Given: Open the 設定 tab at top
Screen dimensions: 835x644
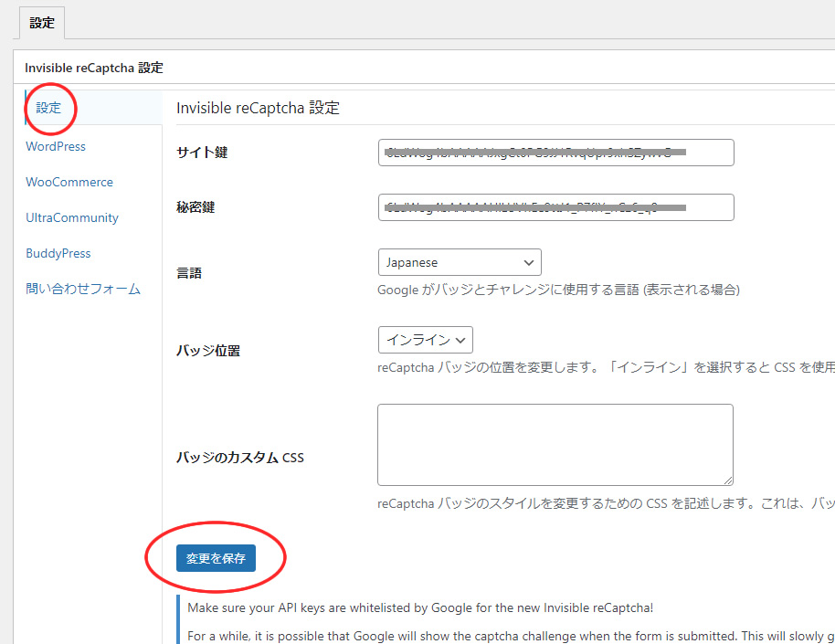Looking at the screenshot, I should tap(42, 23).
